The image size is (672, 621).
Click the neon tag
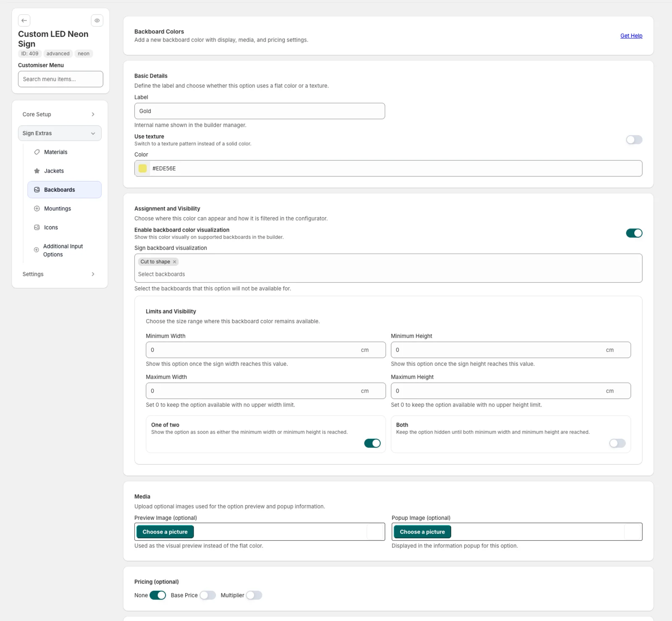[x=84, y=54]
